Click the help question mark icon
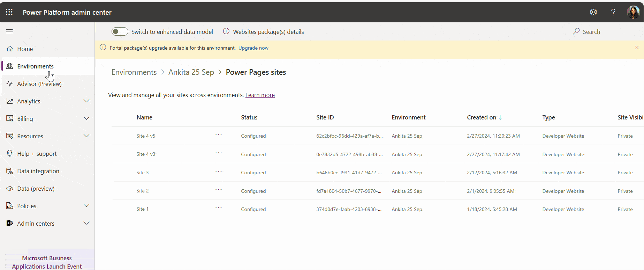This screenshot has width=644, height=270. [613, 12]
